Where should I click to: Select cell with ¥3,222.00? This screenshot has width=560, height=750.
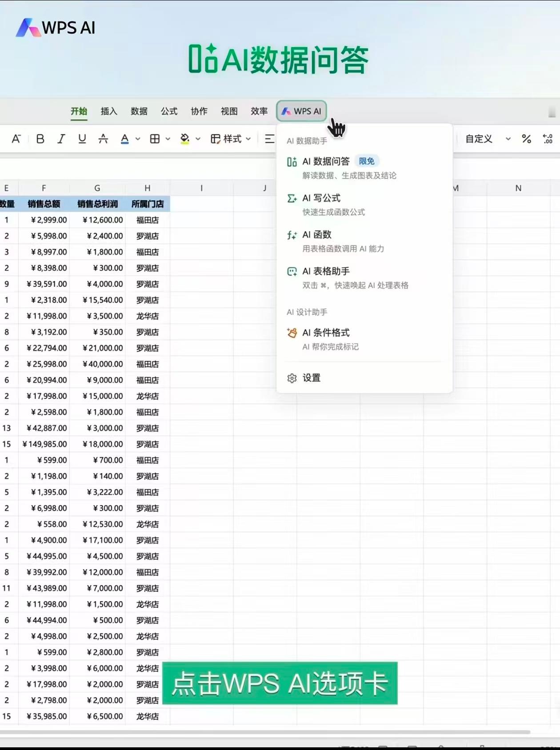(x=97, y=492)
